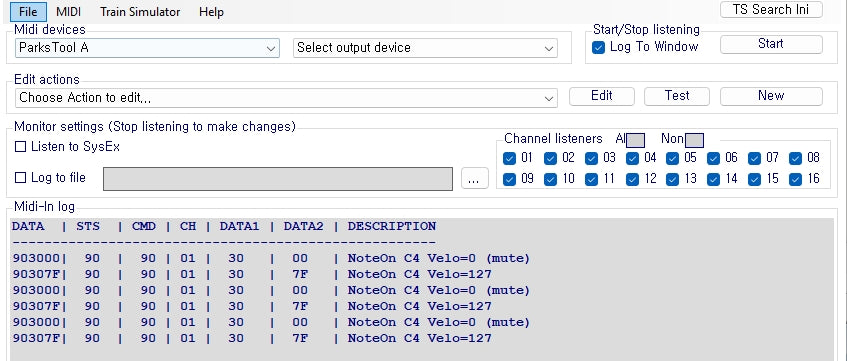The height and width of the screenshot is (361, 847).
Task: Uncheck channel listener 12
Action: tap(633, 179)
